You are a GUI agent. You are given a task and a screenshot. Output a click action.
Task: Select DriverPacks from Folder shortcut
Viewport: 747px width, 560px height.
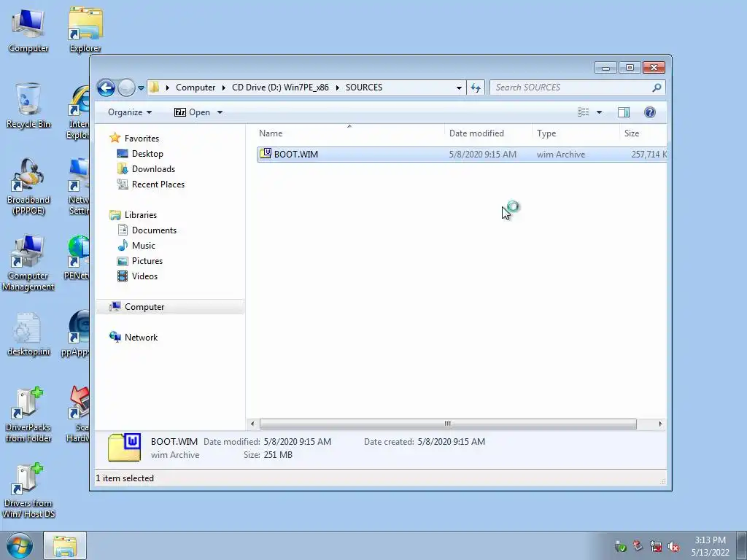click(28, 415)
